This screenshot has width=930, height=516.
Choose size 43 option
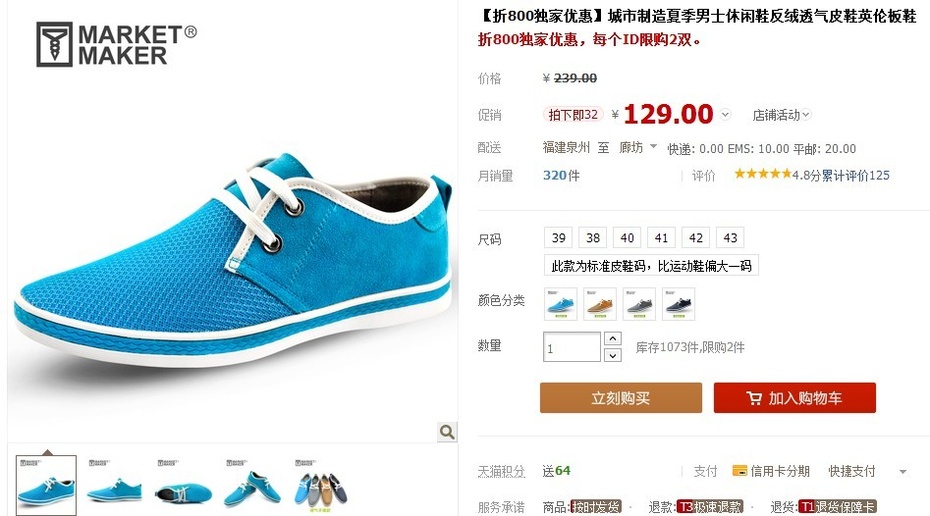click(x=730, y=238)
